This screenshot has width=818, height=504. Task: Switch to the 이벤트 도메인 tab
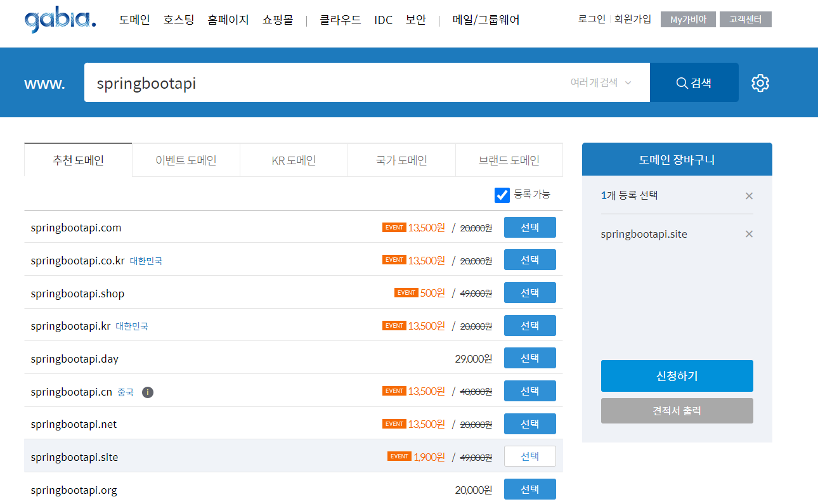pyautogui.click(x=186, y=160)
